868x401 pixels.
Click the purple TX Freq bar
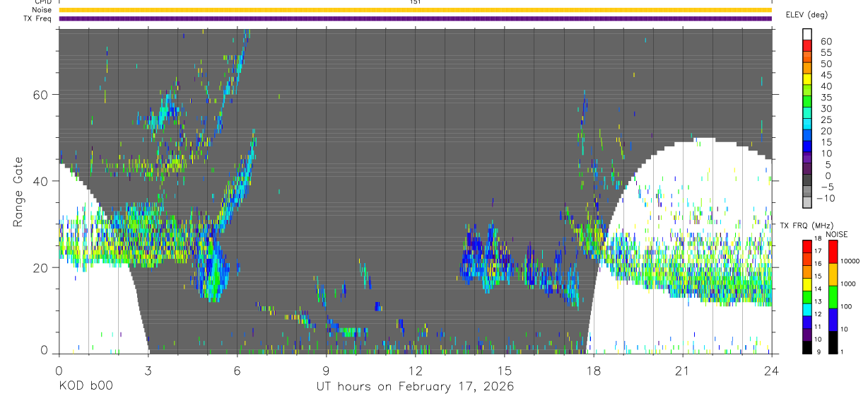click(x=416, y=18)
